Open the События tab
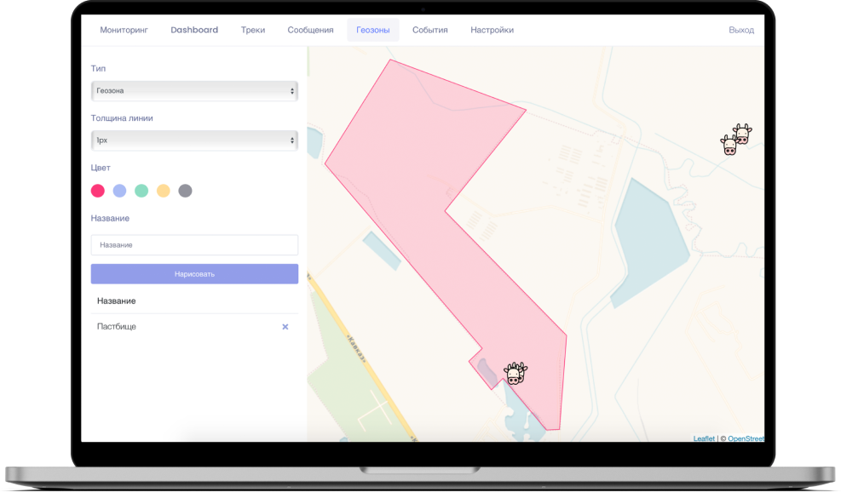 [x=430, y=30]
